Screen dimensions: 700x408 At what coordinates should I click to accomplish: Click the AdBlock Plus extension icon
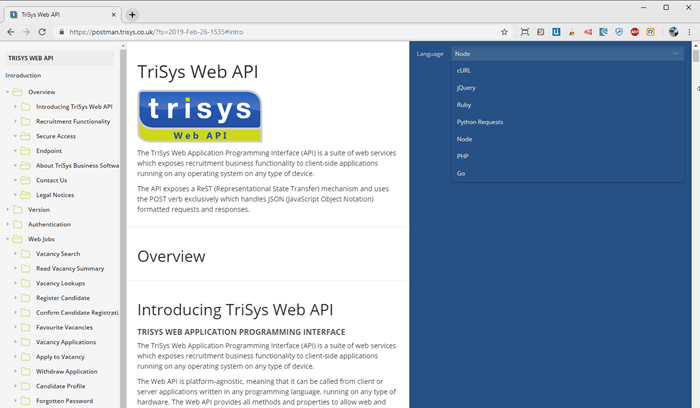pyautogui.click(x=634, y=32)
